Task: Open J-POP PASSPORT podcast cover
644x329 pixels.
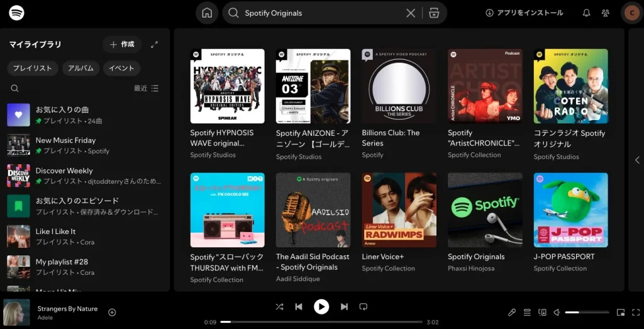Action: click(x=571, y=210)
